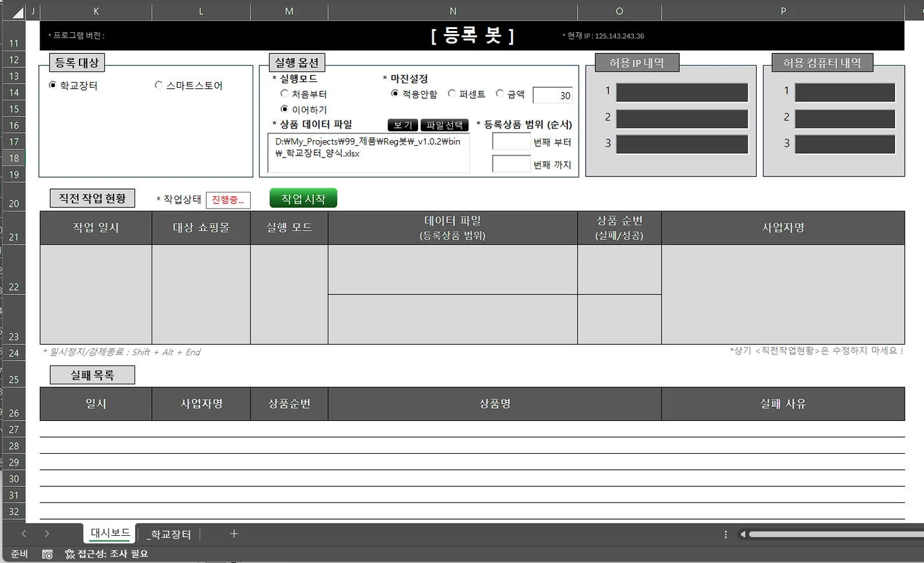Click the 실패 사유 header cell

tap(783, 404)
